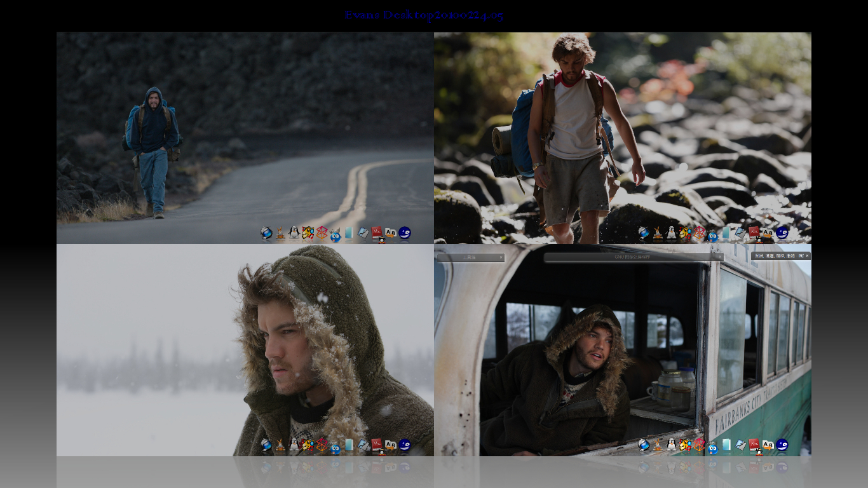
Task: Open the globe browser icon in road-hiker workspace dock
Action: [266, 233]
